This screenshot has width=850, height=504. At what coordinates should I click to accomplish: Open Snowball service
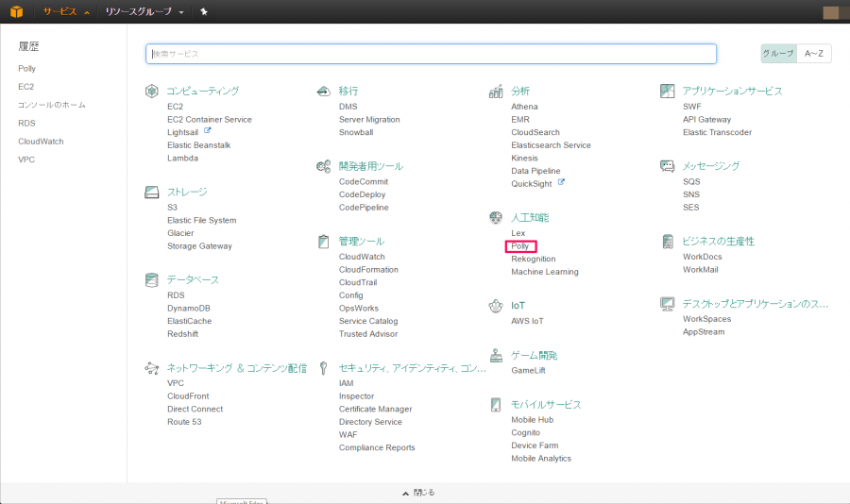356,132
